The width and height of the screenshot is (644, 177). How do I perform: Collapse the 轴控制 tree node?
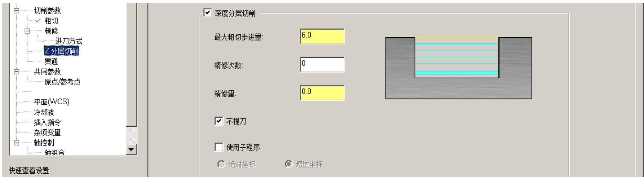click(x=16, y=143)
